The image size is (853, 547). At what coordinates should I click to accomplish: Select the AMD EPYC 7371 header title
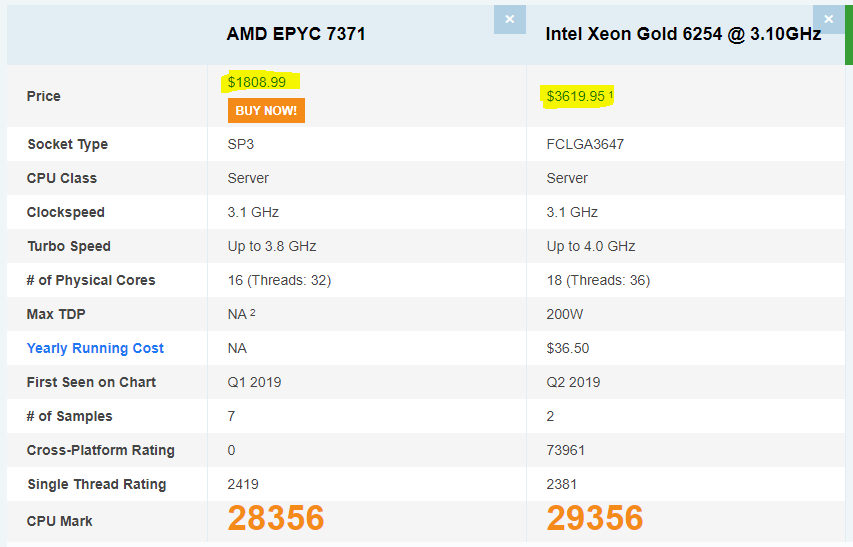[296, 34]
